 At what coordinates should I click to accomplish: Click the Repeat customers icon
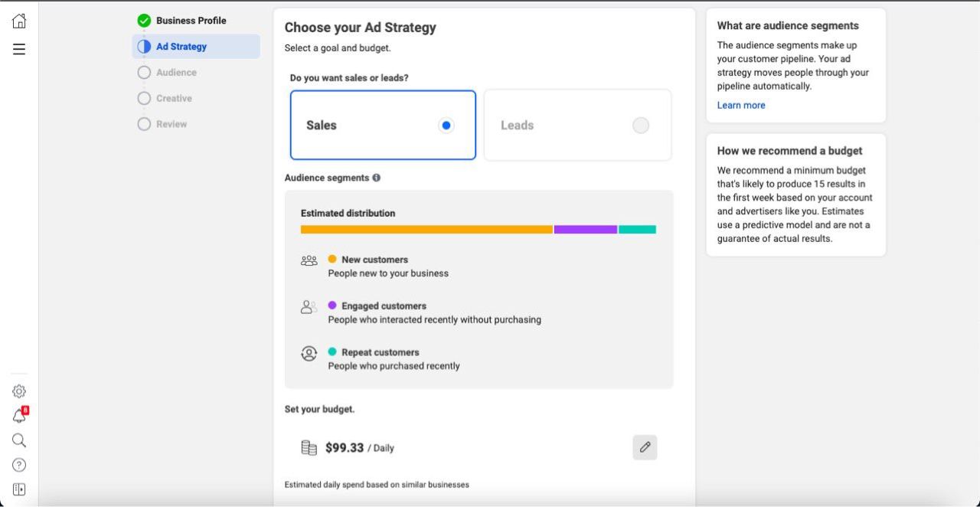[309, 353]
